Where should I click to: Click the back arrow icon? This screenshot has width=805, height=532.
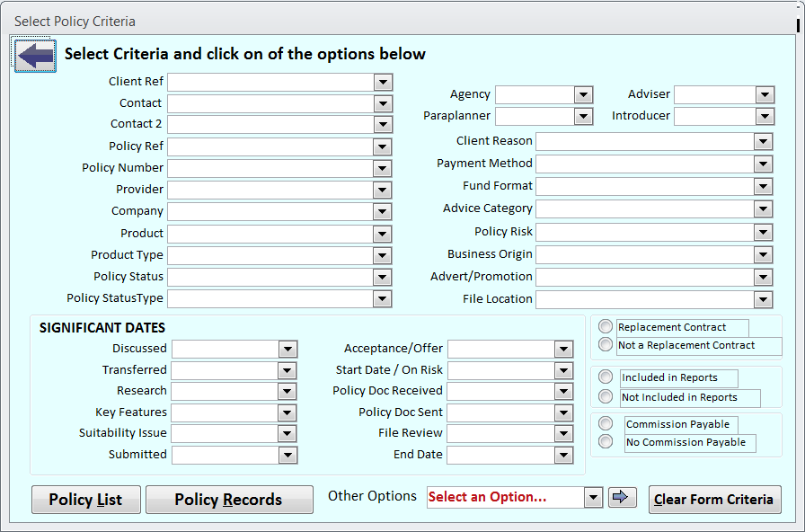[x=35, y=56]
